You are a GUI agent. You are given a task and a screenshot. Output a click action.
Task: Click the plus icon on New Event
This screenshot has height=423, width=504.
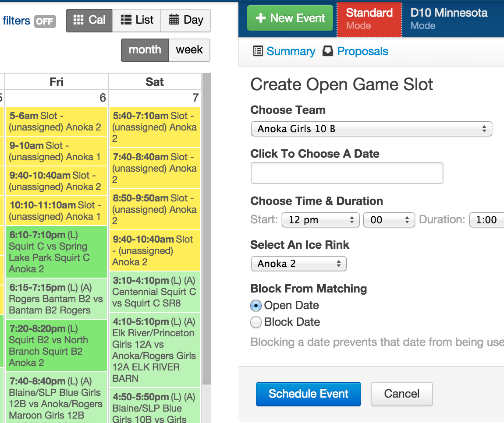coord(261,18)
